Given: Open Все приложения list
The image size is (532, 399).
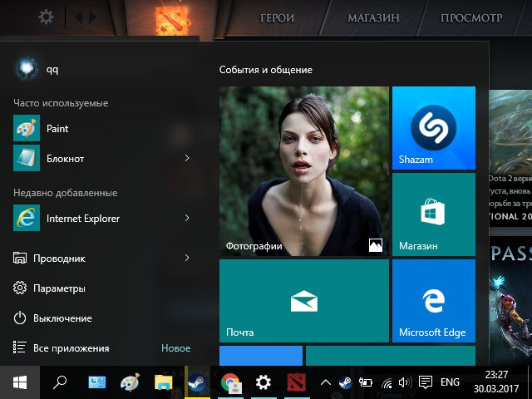Looking at the screenshot, I should click(x=71, y=348).
